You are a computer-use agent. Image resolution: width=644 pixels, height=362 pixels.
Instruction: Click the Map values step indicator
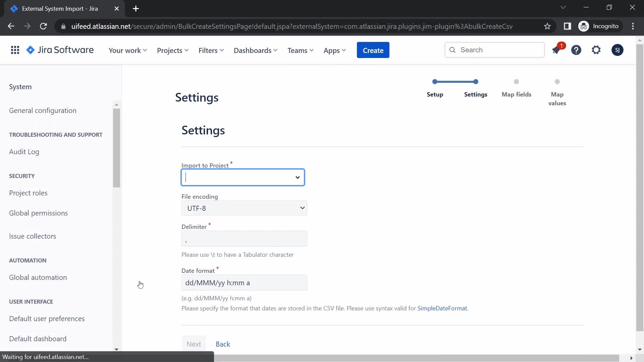click(x=557, y=81)
